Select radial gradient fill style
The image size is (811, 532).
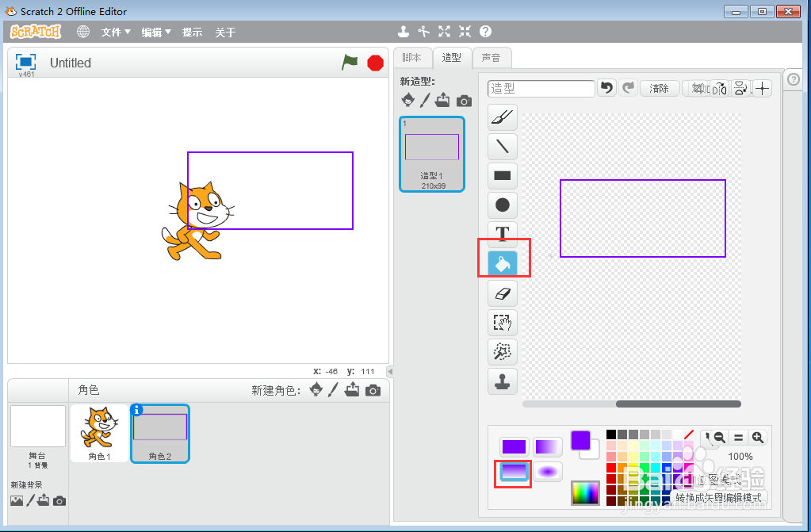pos(547,472)
